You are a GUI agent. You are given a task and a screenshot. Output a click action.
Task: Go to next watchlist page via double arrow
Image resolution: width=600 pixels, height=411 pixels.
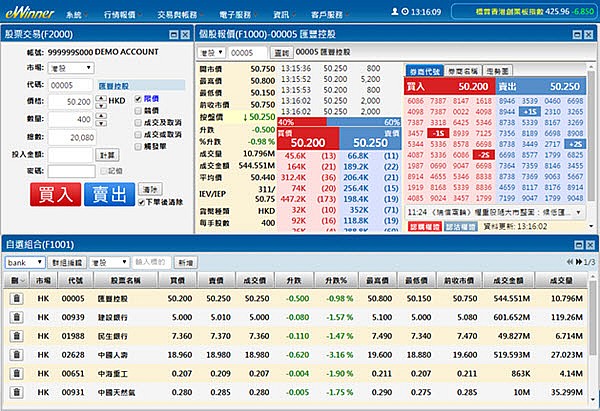pos(579,262)
